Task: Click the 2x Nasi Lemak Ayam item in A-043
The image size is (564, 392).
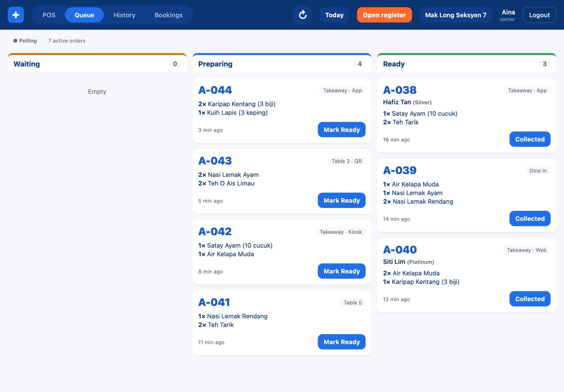Action: coord(228,175)
